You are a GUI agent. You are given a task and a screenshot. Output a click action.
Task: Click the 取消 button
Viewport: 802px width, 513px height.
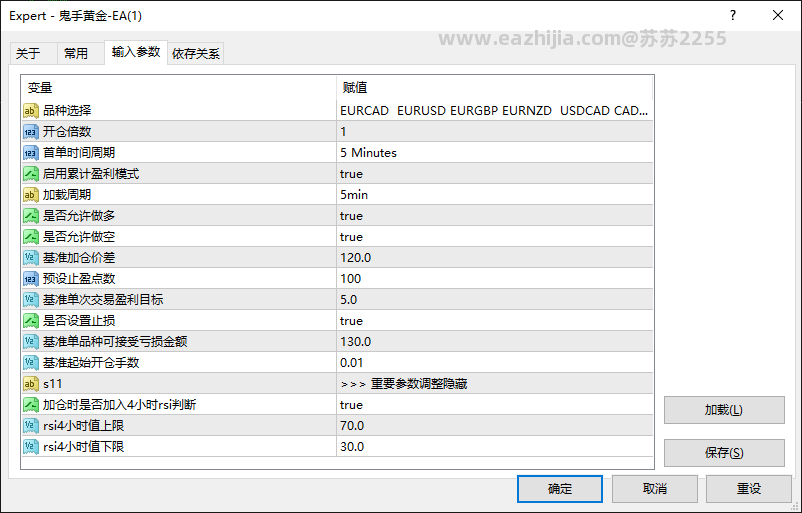coord(655,489)
